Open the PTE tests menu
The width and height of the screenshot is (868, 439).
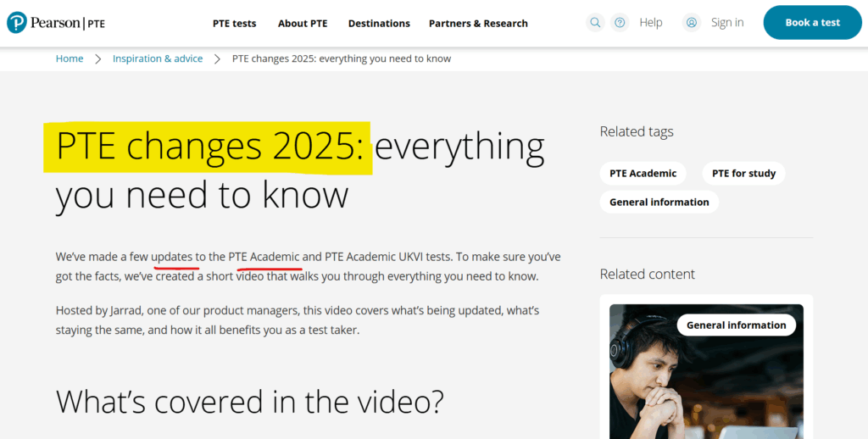(234, 23)
